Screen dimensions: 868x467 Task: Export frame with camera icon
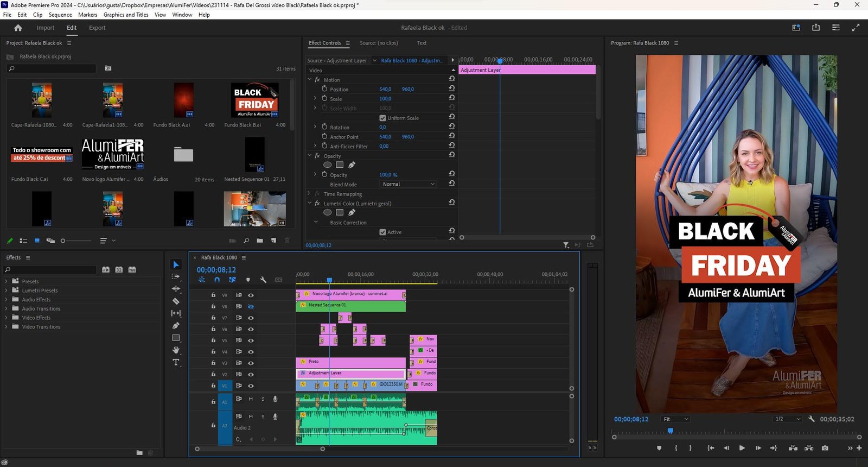[x=825, y=448]
